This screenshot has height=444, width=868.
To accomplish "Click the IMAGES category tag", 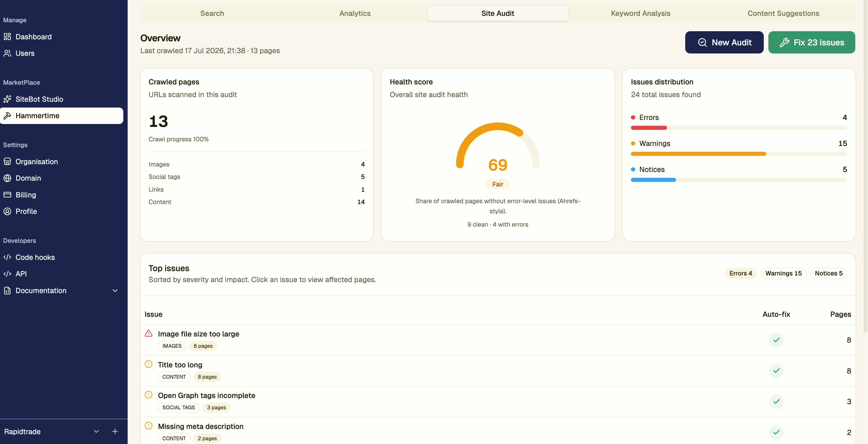I will (x=172, y=346).
